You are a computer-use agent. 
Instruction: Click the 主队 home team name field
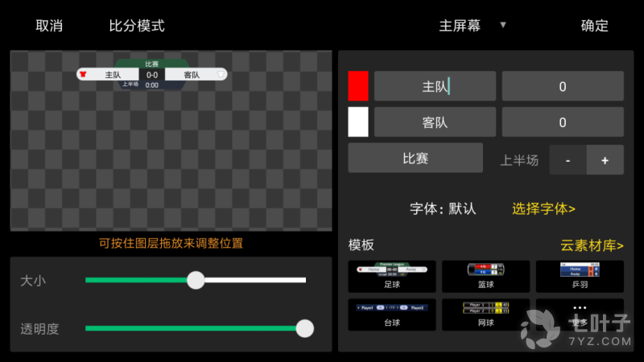(x=435, y=86)
